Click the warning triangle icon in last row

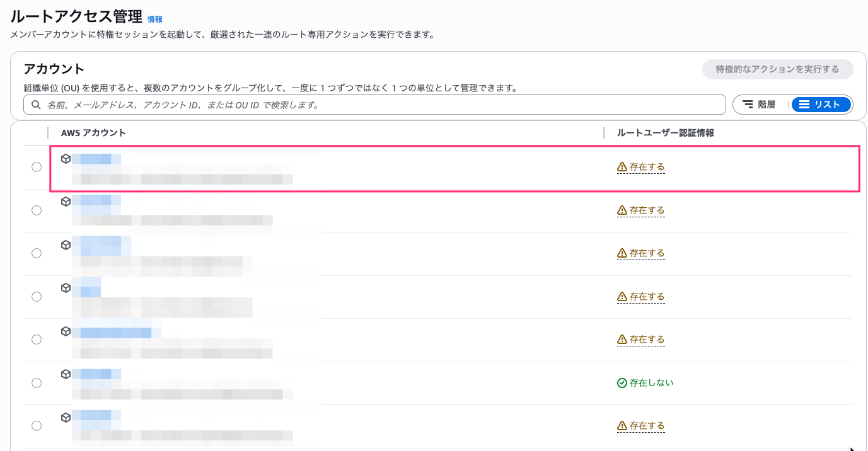click(622, 426)
